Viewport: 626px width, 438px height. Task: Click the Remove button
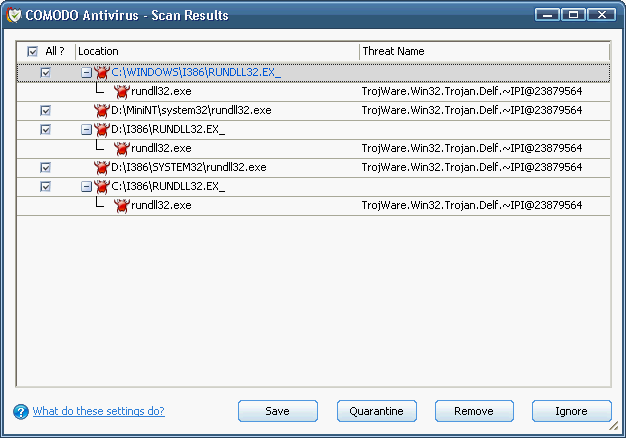click(474, 411)
